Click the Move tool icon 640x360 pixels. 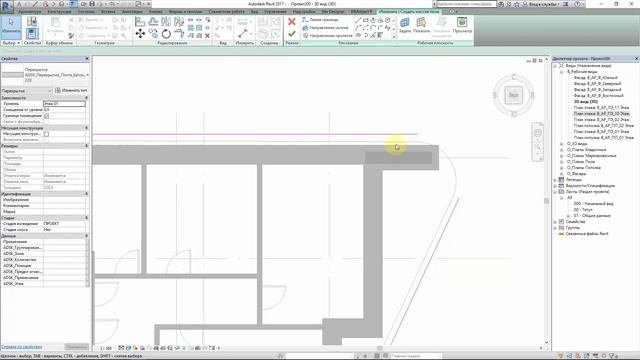[x=140, y=34]
